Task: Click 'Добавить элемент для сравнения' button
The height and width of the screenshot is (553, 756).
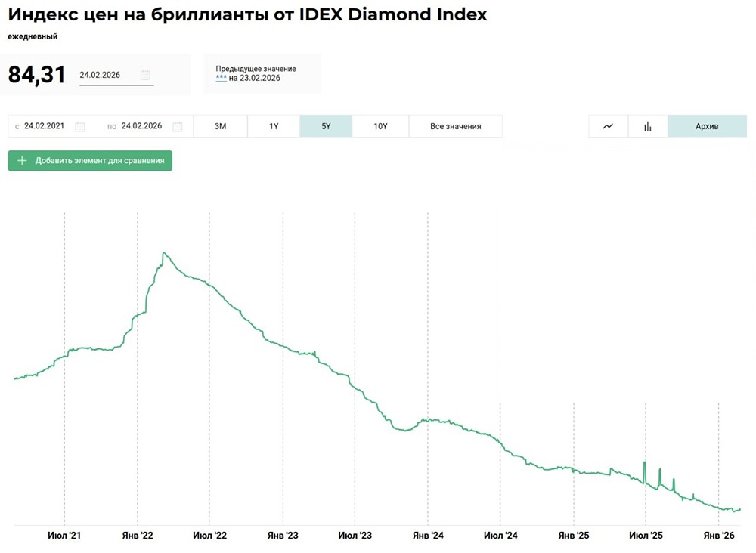Action: (x=99, y=161)
